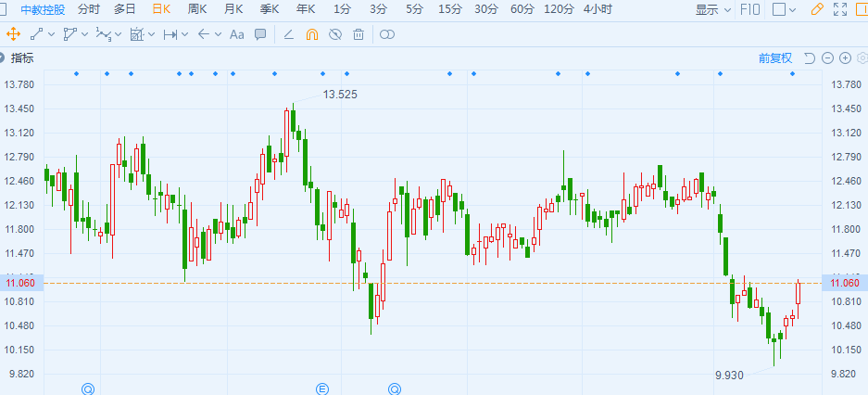The width and height of the screenshot is (868, 395).
Task: Select the angle drawing tool
Action: point(288,35)
